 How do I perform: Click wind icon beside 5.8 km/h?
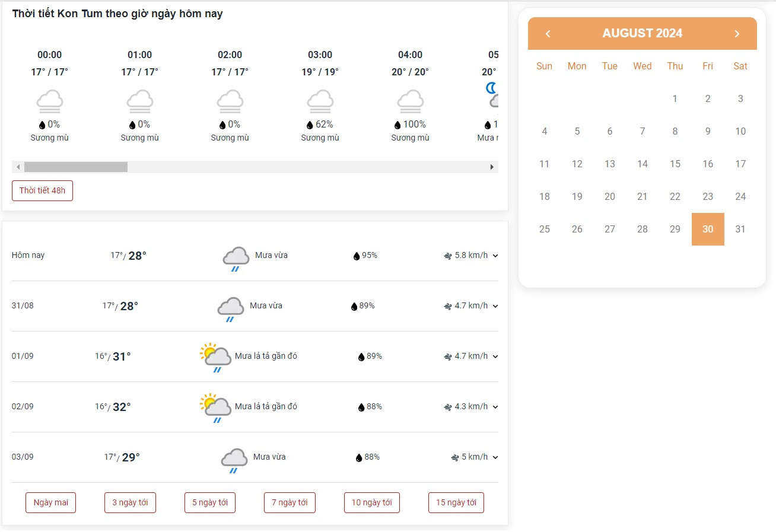coord(448,256)
